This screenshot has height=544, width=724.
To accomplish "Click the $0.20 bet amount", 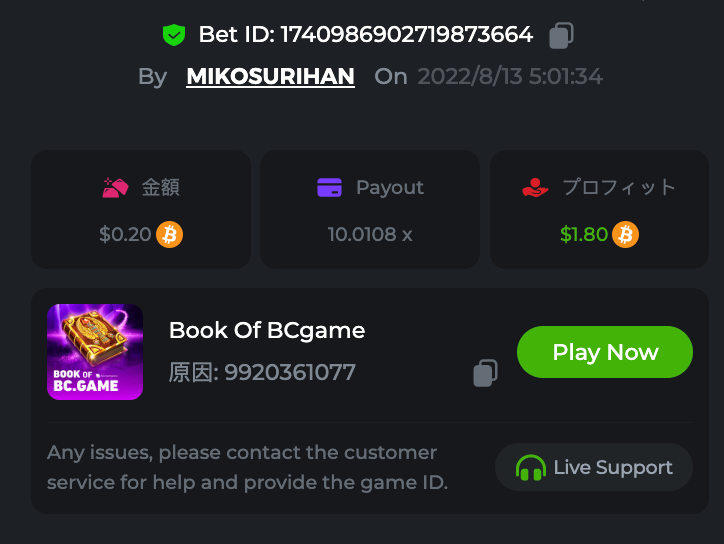I will pos(125,235).
